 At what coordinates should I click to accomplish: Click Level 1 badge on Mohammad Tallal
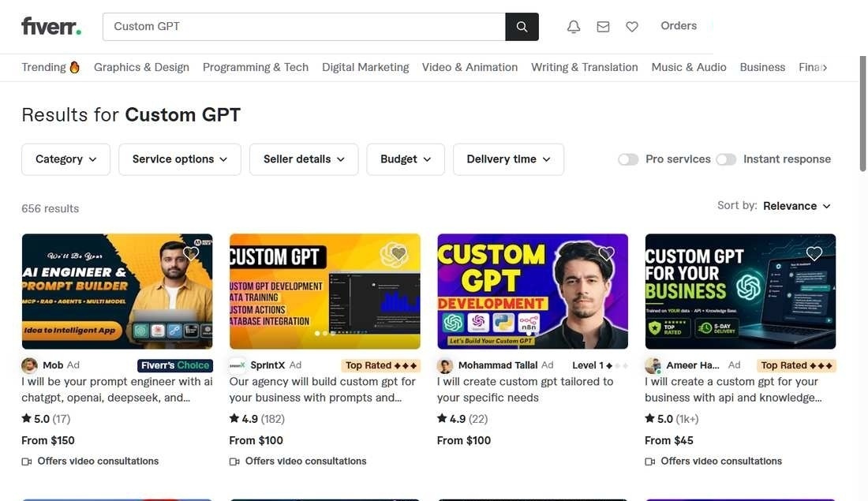(x=600, y=365)
